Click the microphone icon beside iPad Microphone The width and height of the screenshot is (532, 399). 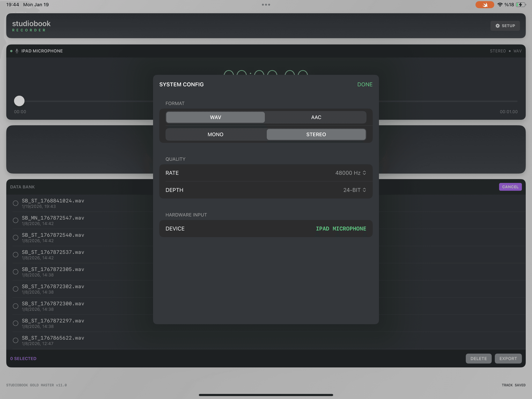click(x=17, y=51)
